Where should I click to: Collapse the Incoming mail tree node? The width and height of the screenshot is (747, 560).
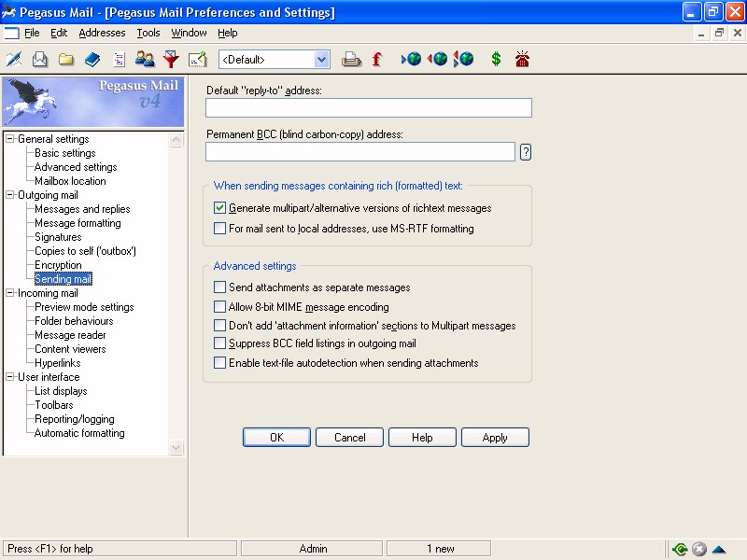(10, 293)
